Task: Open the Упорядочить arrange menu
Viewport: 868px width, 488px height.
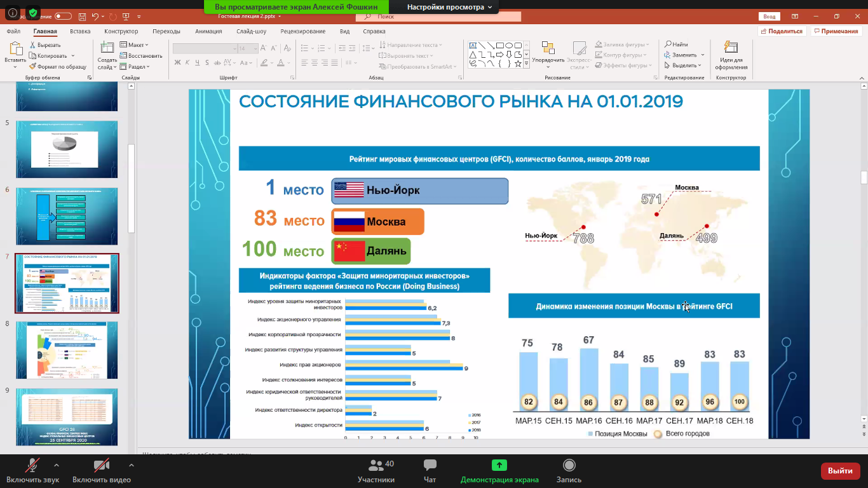Action: 548,55
